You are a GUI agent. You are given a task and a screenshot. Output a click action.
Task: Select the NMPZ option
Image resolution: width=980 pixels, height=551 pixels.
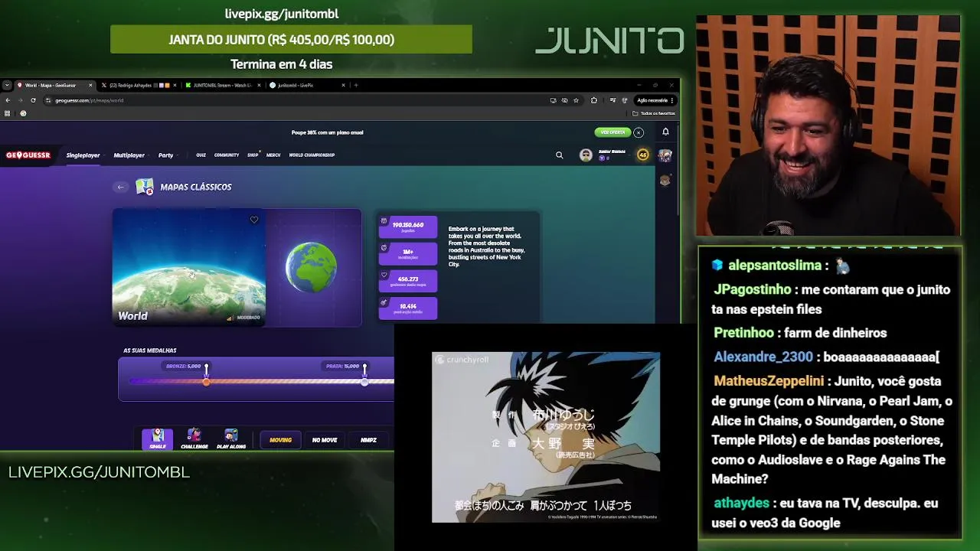(x=368, y=440)
